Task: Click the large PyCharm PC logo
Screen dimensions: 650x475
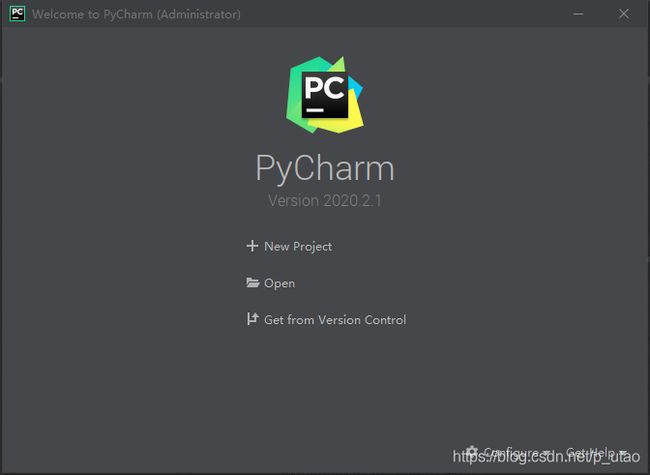Action: (325, 95)
